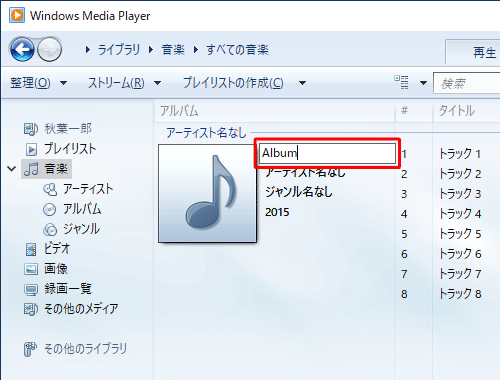Open the ストリーム(R) menu
This screenshot has width=500, height=380.
116,83
